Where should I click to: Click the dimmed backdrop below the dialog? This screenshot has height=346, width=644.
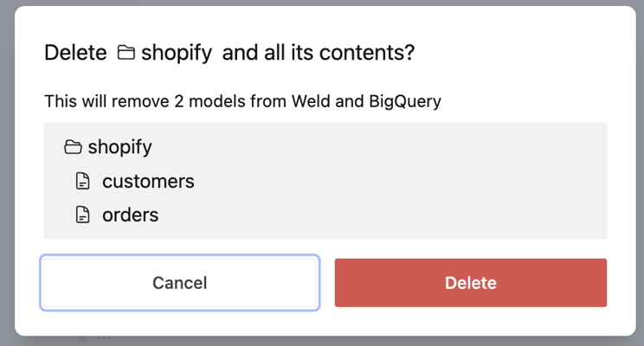click(346, 341)
